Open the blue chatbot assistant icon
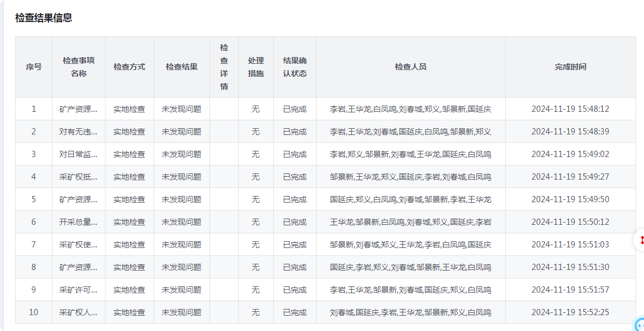The height and width of the screenshot is (331, 644). tap(640, 324)
